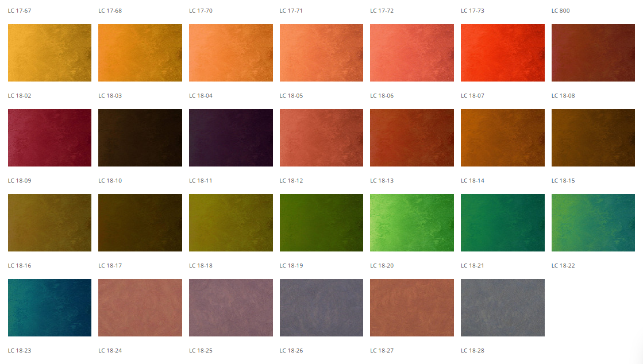Pick the deep brown LC 18-17 swatch
The image size is (643, 364).
(x=140, y=223)
